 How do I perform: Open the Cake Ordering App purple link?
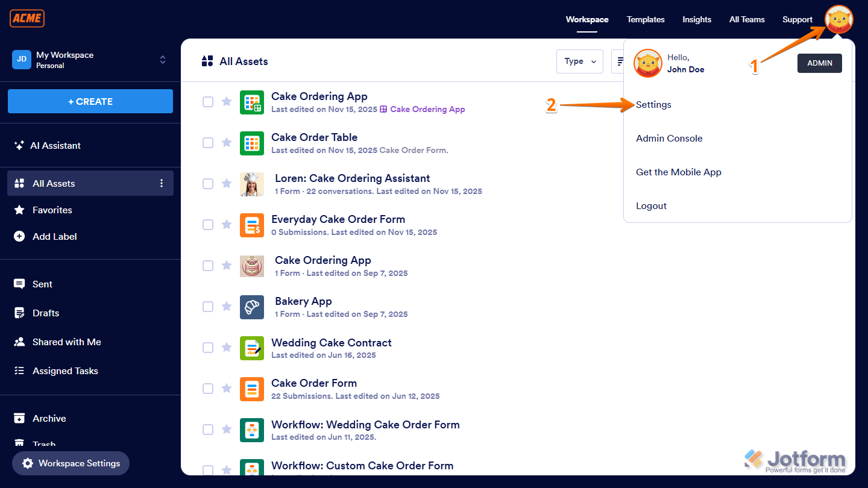(x=422, y=109)
